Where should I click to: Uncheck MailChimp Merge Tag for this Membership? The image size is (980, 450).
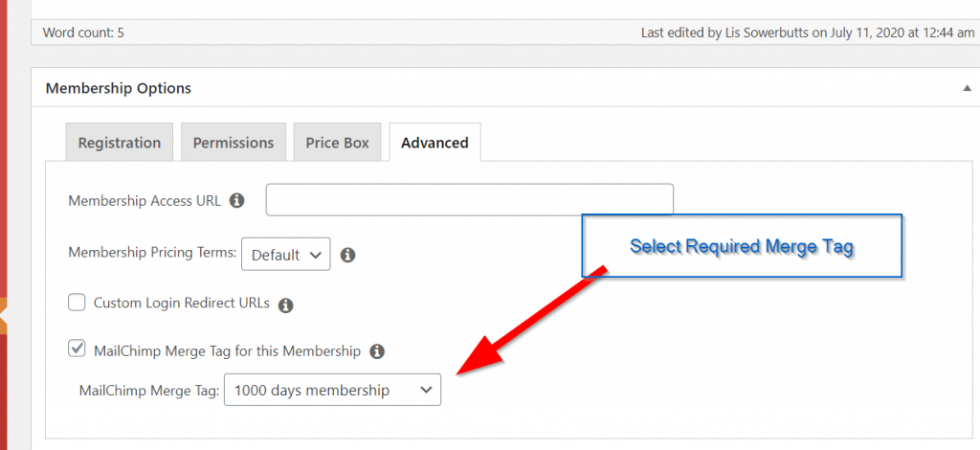[78, 350]
